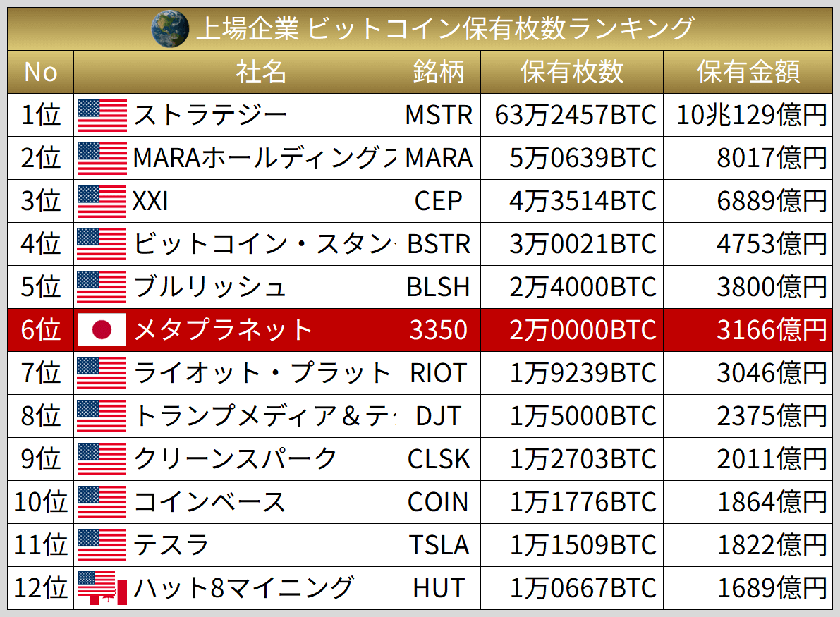Click the US flag in the DJT row
Image resolution: width=840 pixels, height=617 pixels.
(102, 416)
